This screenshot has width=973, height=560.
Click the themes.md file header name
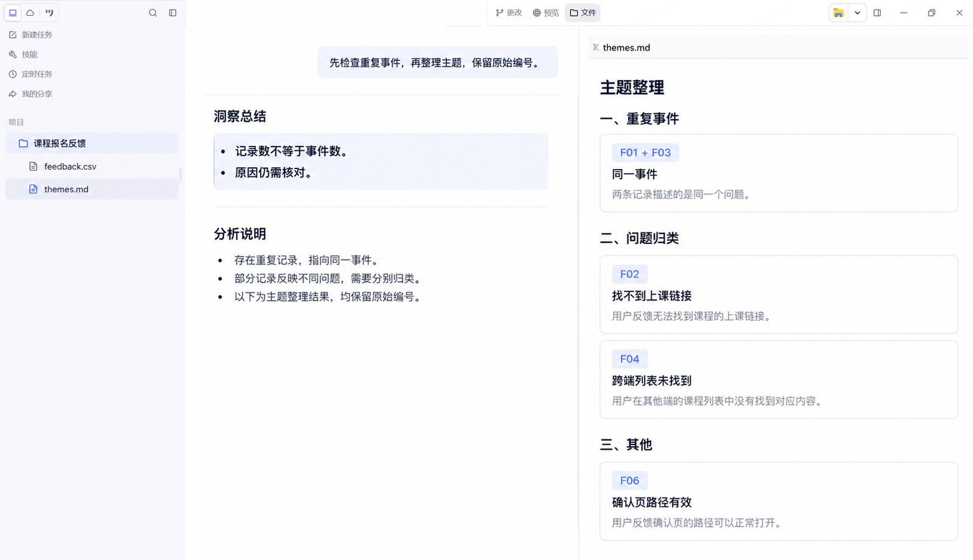[626, 47]
